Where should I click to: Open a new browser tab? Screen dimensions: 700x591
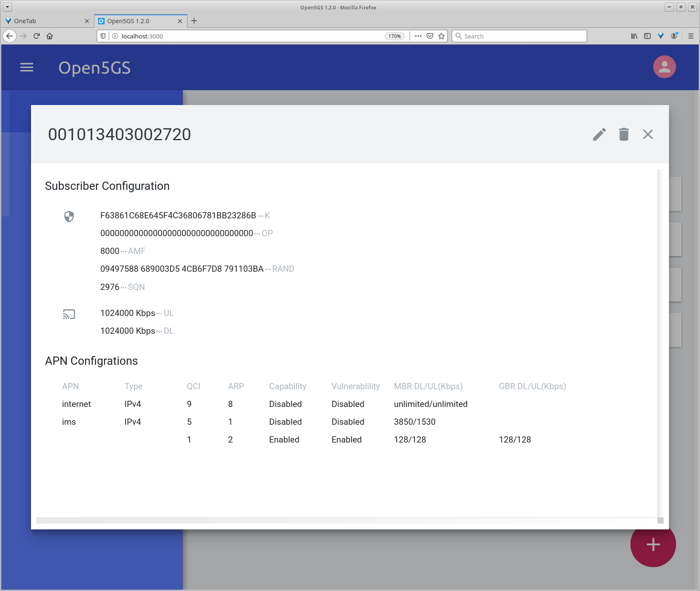(x=194, y=21)
